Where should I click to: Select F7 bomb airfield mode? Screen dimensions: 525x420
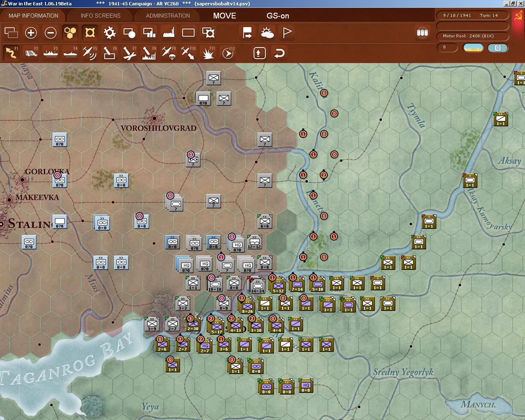point(129,53)
